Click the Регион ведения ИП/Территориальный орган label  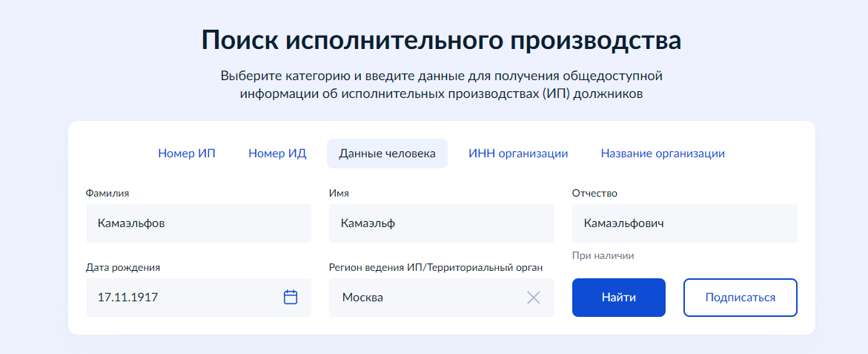point(437,267)
